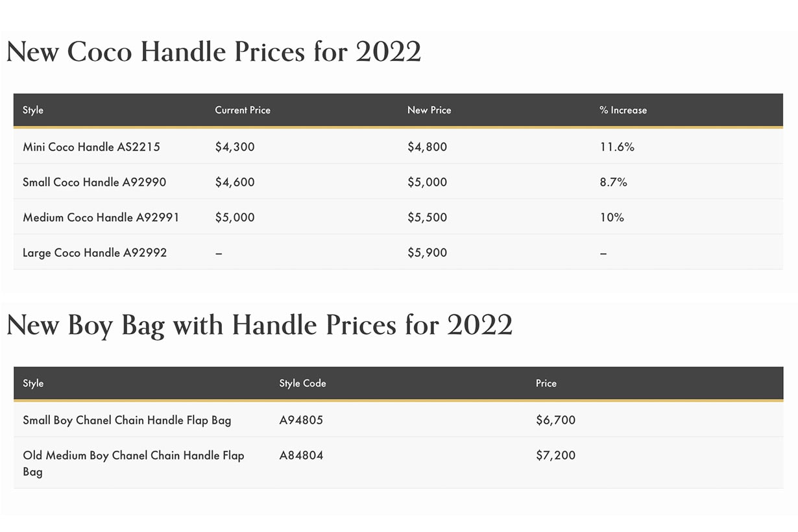Click the $4,300 current price cell
798x532 pixels.
click(x=235, y=147)
